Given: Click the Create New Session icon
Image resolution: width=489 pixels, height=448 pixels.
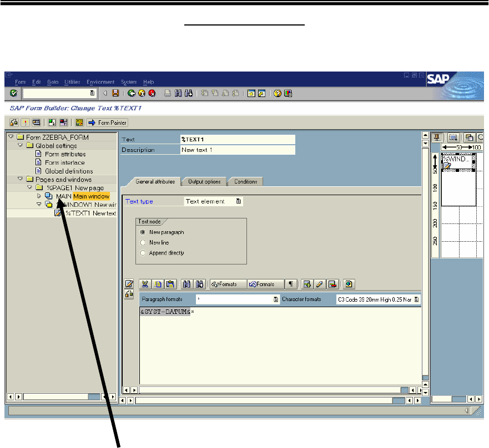Looking at the screenshot, I should (x=251, y=93).
